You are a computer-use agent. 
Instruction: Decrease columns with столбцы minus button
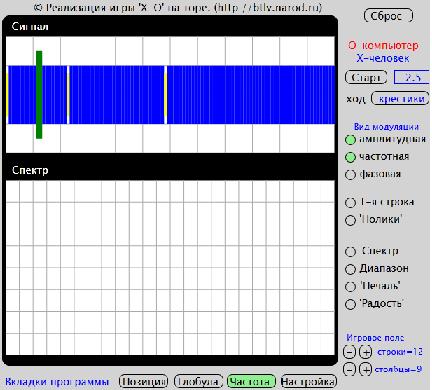(x=349, y=369)
